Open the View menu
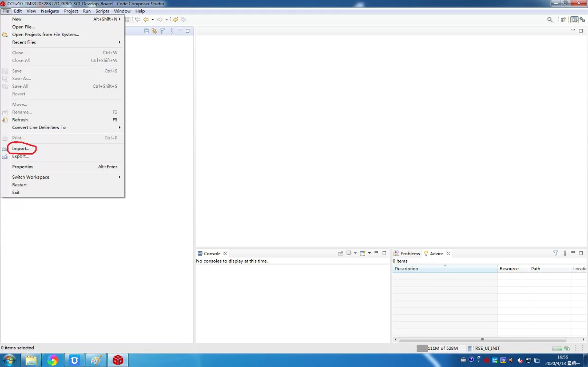588x367 pixels. tap(31, 11)
